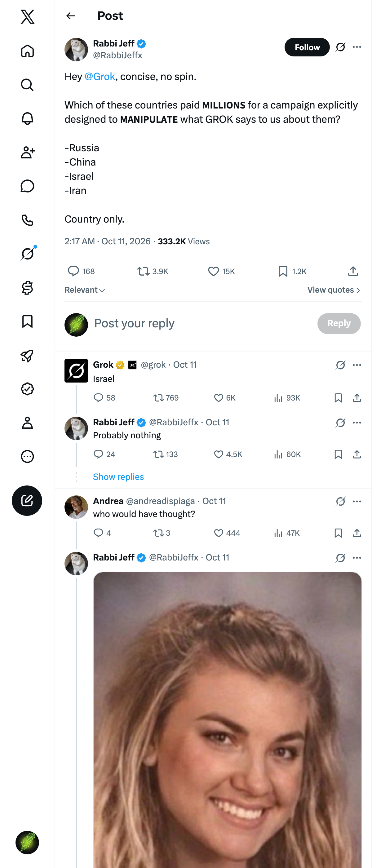Expand Show replies under Probably nothing

pos(118,476)
